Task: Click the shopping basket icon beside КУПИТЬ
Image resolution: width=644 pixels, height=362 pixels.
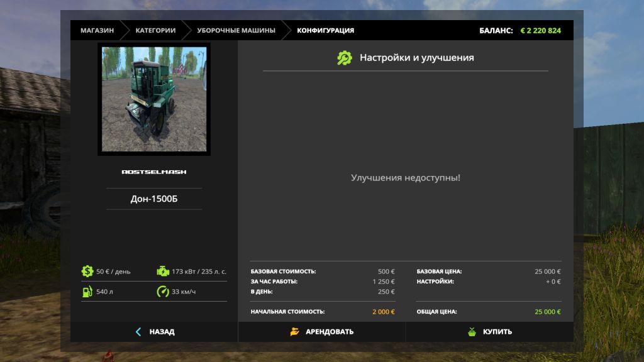Action: tap(472, 332)
